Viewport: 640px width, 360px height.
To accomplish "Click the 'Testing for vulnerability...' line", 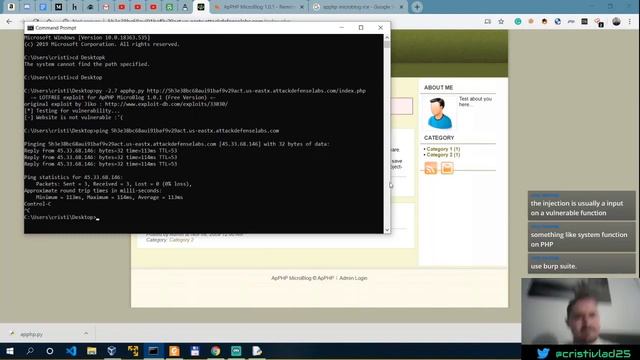I will pyautogui.click(x=72, y=111).
